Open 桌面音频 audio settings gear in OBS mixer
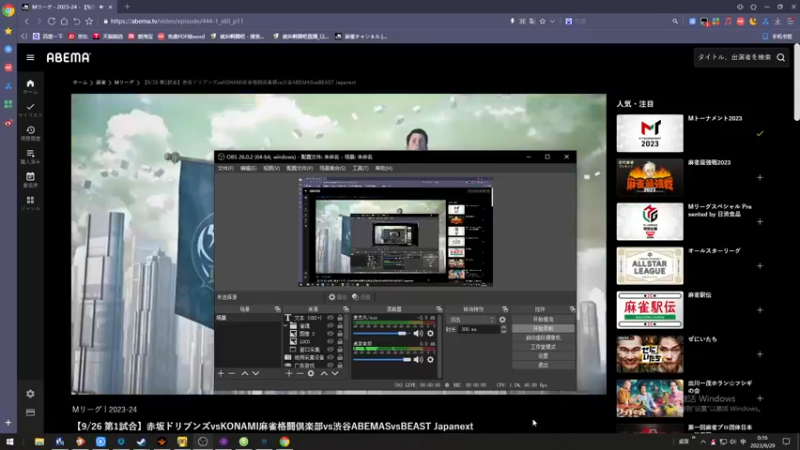The height and width of the screenshot is (450, 800). click(x=431, y=360)
